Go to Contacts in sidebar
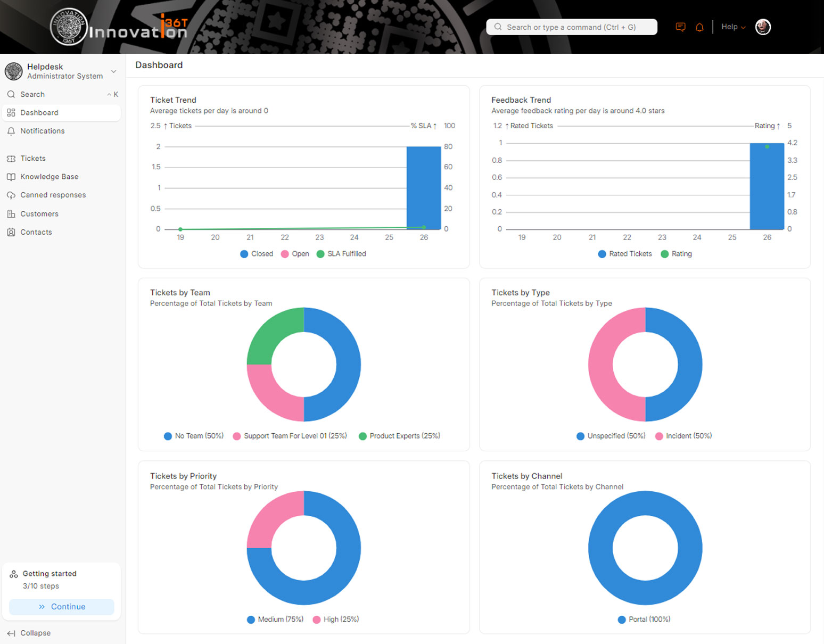 click(x=36, y=232)
